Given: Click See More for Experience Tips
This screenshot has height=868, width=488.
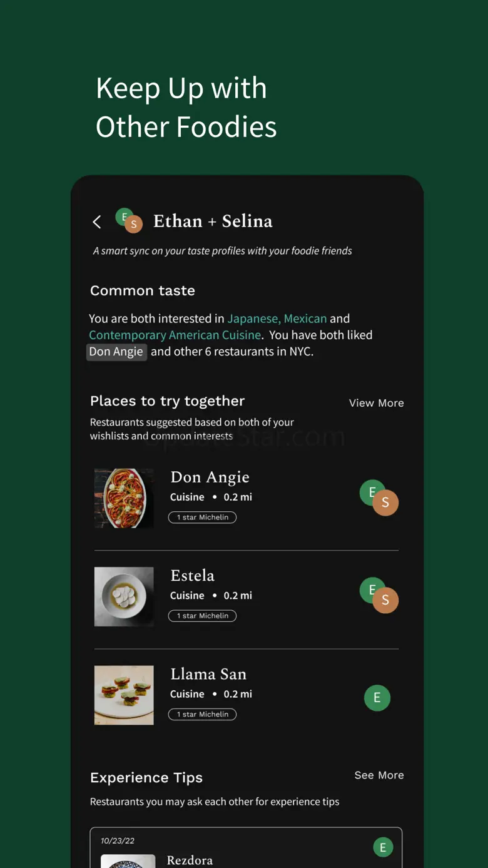Looking at the screenshot, I should point(379,775).
